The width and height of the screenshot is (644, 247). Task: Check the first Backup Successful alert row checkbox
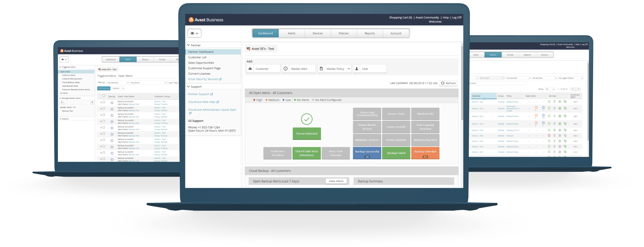pos(104,102)
